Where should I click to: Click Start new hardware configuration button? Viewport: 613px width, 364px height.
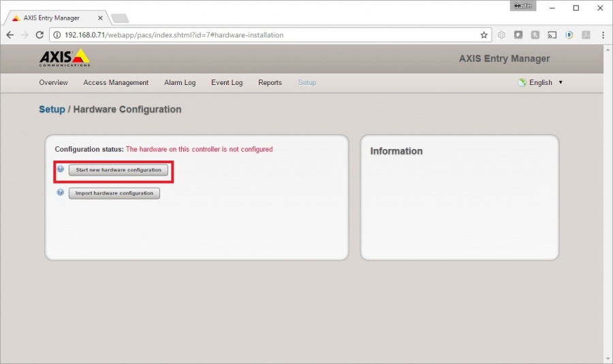coord(119,170)
